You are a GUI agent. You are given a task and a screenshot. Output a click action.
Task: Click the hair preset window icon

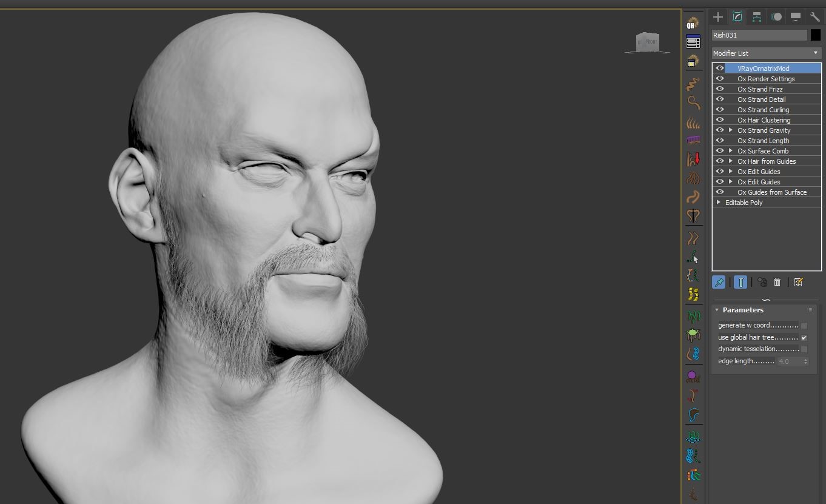pos(693,61)
